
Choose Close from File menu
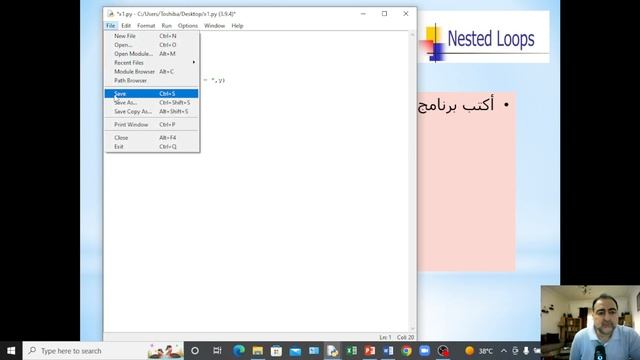click(x=151, y=138)
